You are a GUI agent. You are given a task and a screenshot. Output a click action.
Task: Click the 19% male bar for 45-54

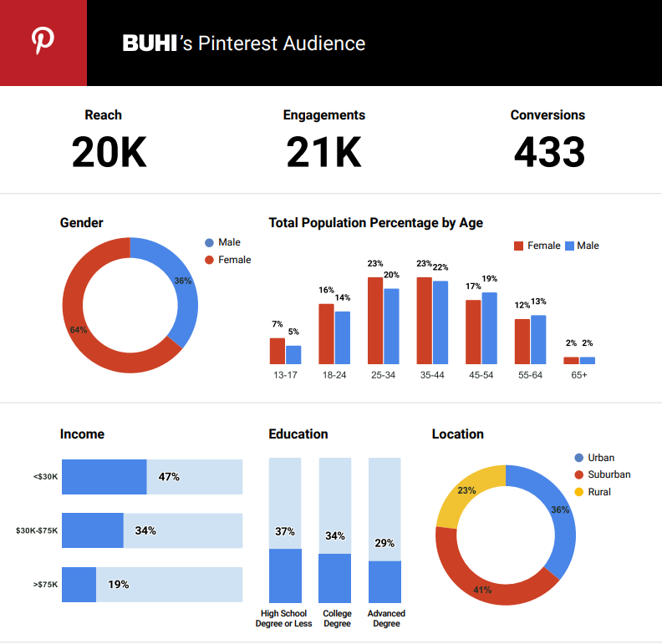point(489,328)
